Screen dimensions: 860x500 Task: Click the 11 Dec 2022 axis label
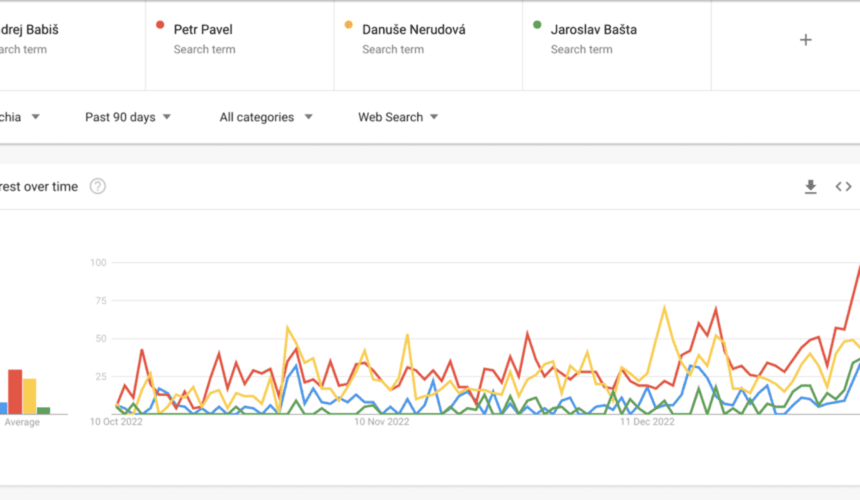click(x=647, y=422)
